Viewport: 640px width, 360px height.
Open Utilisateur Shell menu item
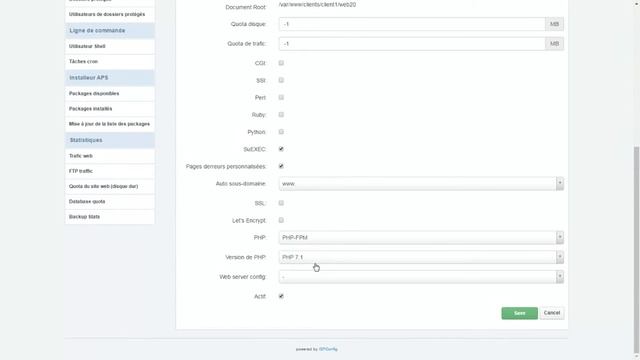coord(110,46)
